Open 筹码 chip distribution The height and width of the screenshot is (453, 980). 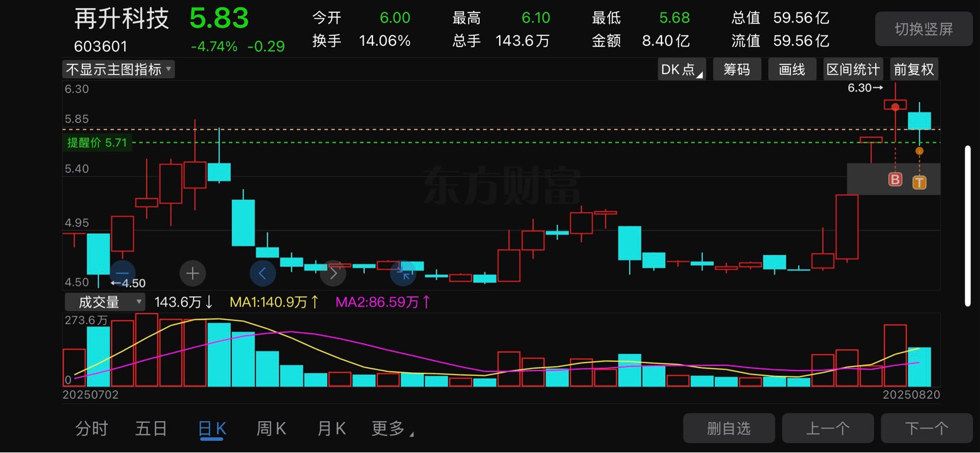pyautogui.click(x=737, y=70)
